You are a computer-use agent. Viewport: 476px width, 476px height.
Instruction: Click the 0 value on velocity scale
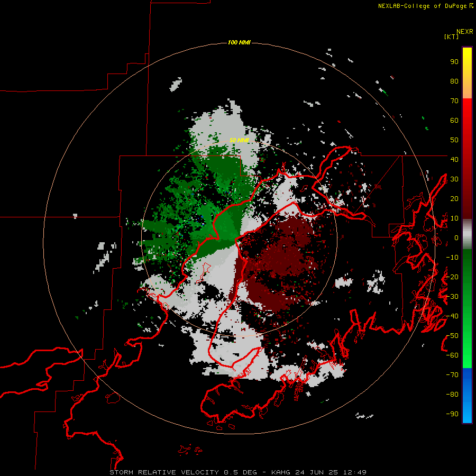pyautogui.click(x=456, y=237)
